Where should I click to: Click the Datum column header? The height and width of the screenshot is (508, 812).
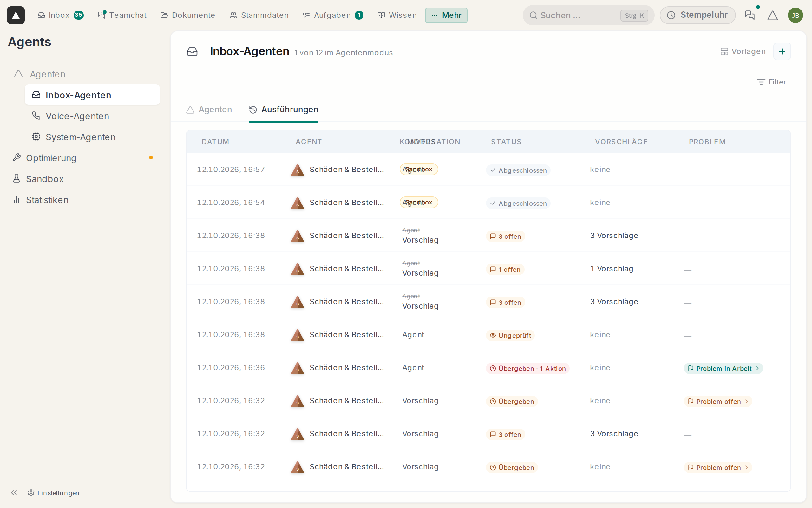215,142
